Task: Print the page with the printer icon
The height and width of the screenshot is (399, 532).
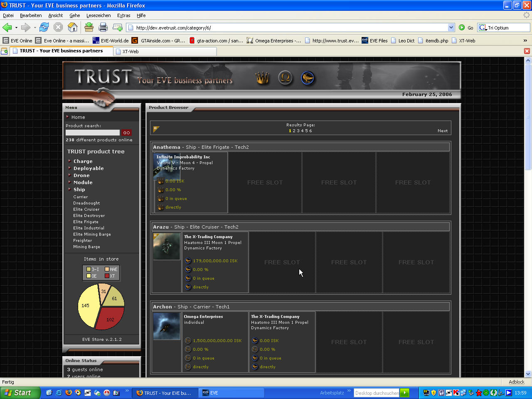Action: coord(103,27)
